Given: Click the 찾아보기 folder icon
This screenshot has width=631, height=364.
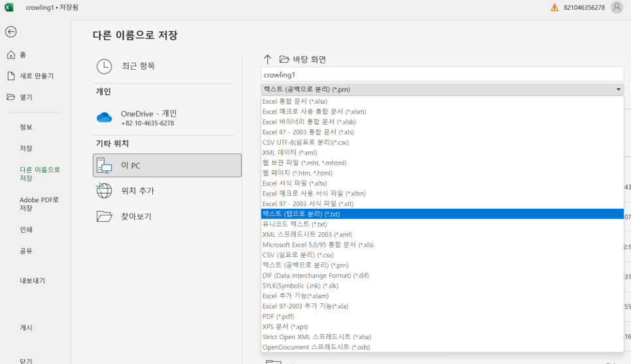Looking at the screenshot, I should pos(105,216).
